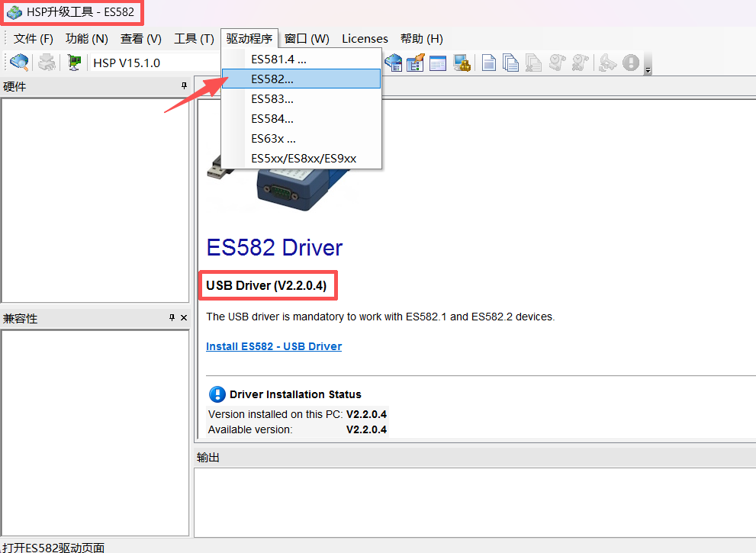Click the stacked documents toolbar icon

[x=510, y=63]
